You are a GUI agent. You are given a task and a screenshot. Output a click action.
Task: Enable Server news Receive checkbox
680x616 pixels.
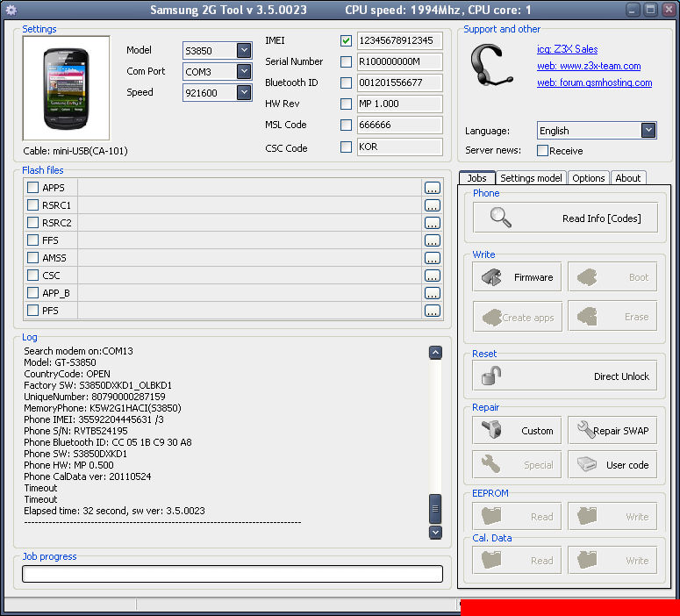[542, 151]
